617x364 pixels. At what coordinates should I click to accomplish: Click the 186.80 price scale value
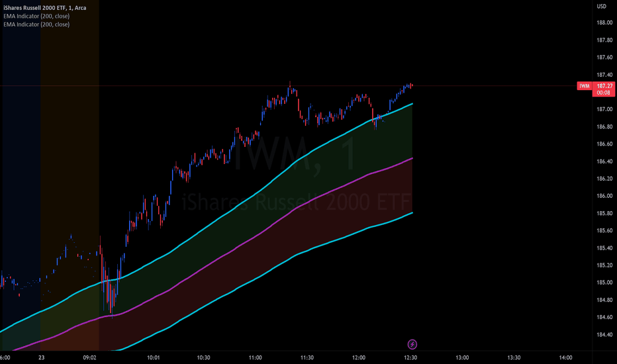pos(604,126)
